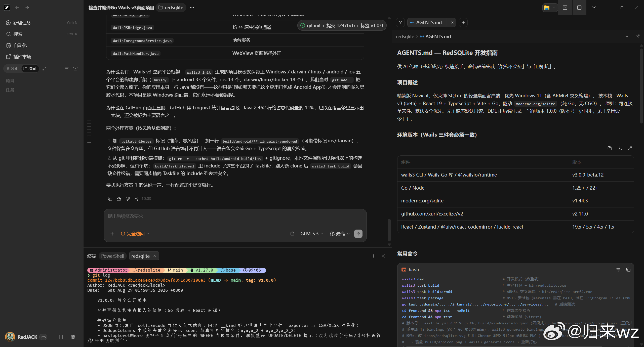Screen dimensions: 644x347
Task: Add a new tab in right panel
Action: (463, 23)
